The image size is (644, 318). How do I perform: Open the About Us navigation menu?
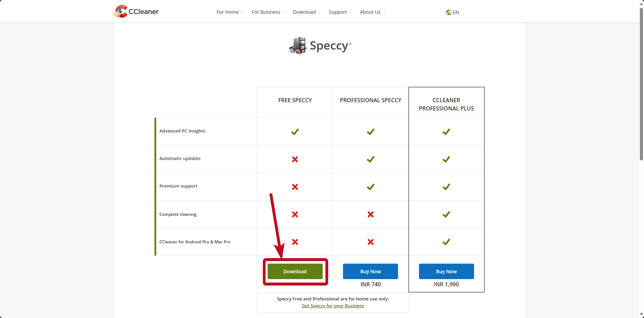[x=372, y=12]
